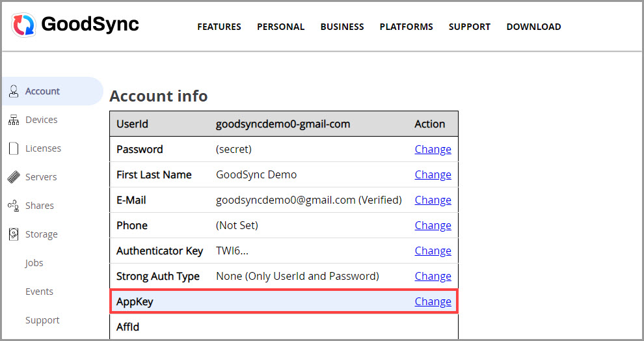Click the Account person icon in sidebar
The height and width of the screenshot is (341, 644).
(x=14, y=91)
